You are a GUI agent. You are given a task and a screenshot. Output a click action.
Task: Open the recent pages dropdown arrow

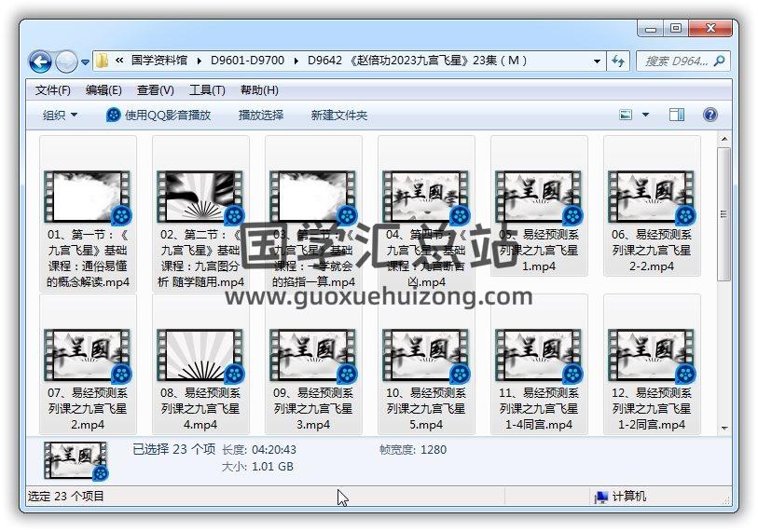tap(85, 62)
